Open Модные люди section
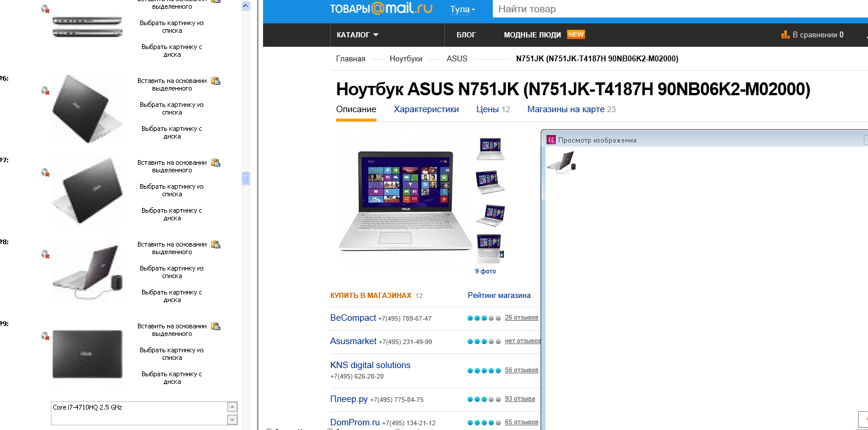Screen dimensions: 868x430 (x=532, y=35)
